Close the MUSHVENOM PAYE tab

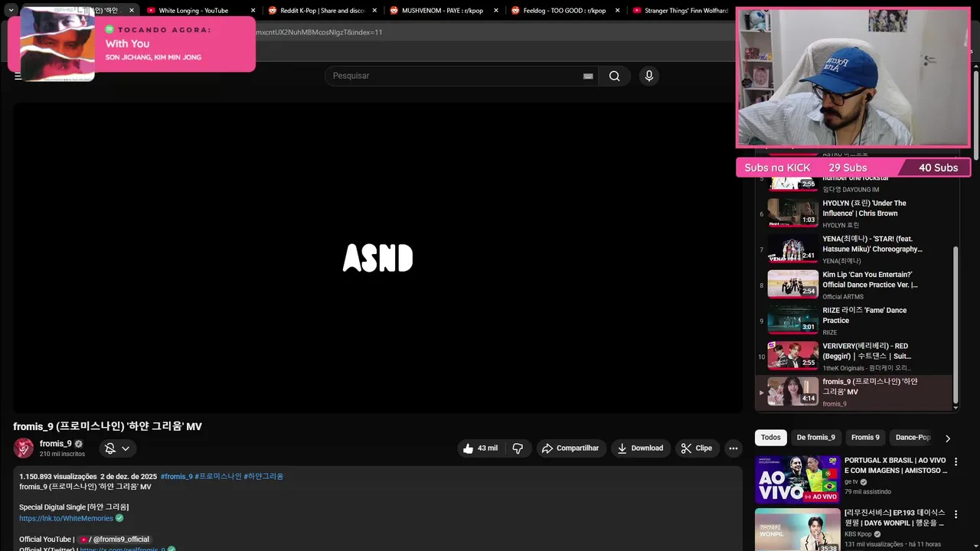coord(496,11)
